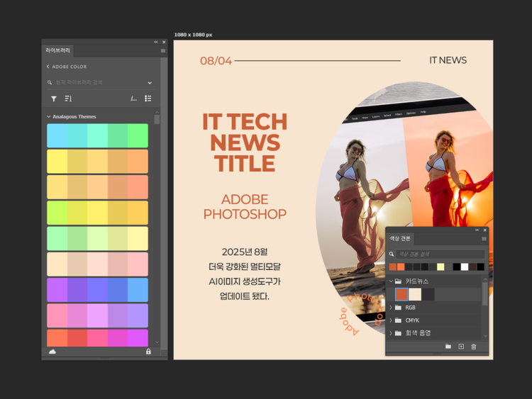Pick the pale yellow recent swatch

(440, 267)
